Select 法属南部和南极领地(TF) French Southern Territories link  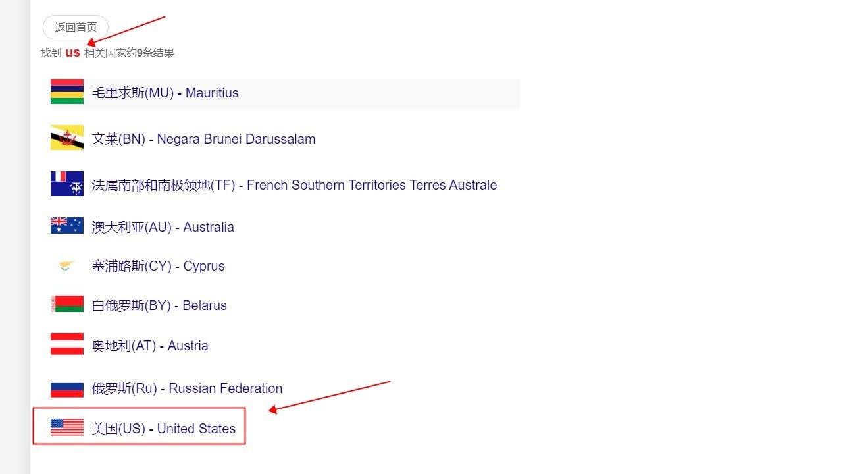coord(294,185)
